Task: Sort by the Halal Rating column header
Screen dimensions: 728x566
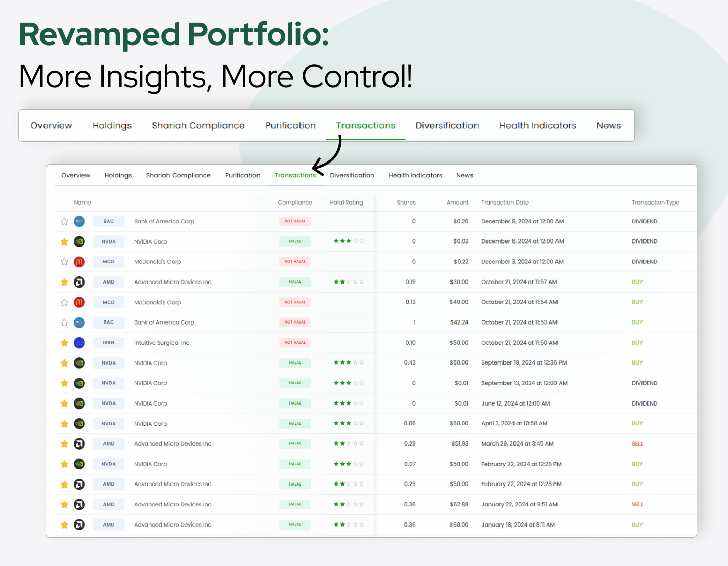Action: coord(347,203)
